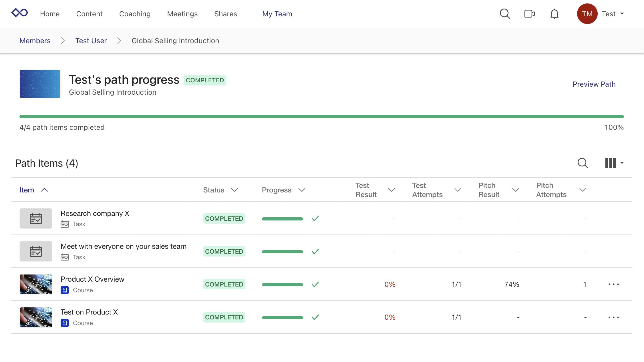Open the column settings icon
This screenshot has height=362, width=644.
tap(610, 163)
